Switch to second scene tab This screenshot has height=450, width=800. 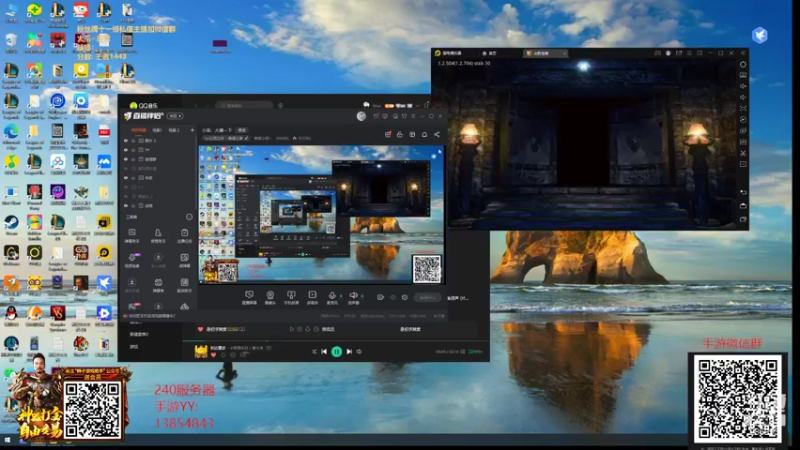click(157, 130)
